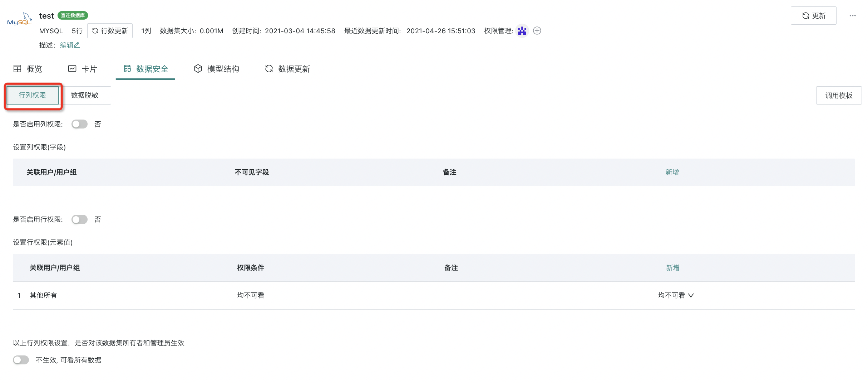The height and width of the screenshot is (383, 868).
Task: Switch to the 数据安全 tab
Action: pos(146,69)
